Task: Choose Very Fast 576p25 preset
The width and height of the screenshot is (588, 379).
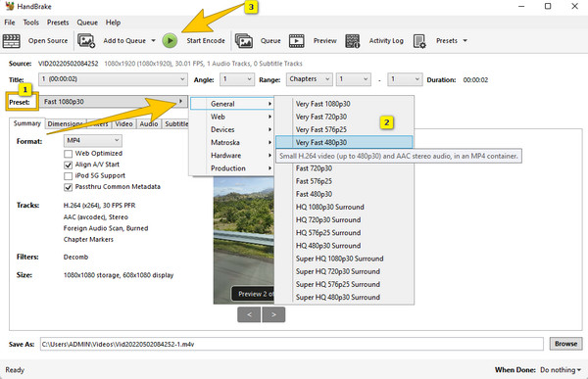Action: tap(344, 129)
